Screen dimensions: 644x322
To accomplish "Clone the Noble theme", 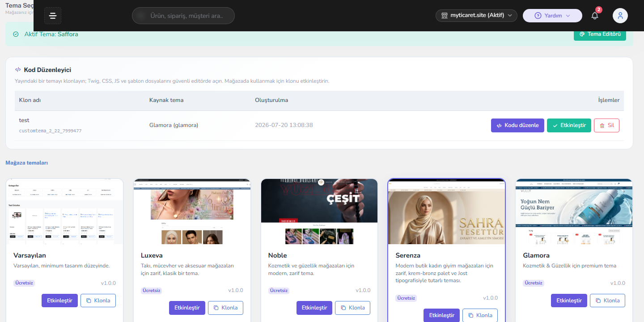I will point(353,308).
